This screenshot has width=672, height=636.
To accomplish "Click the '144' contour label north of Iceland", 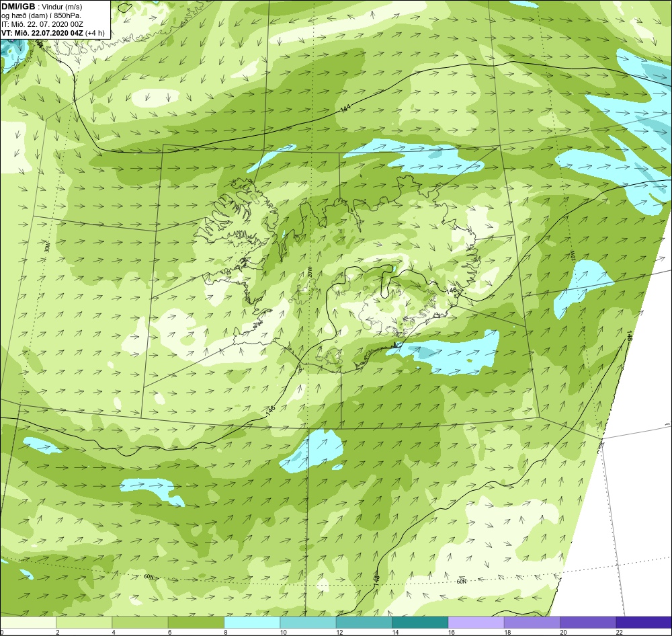I will click(x=345, y=109).
